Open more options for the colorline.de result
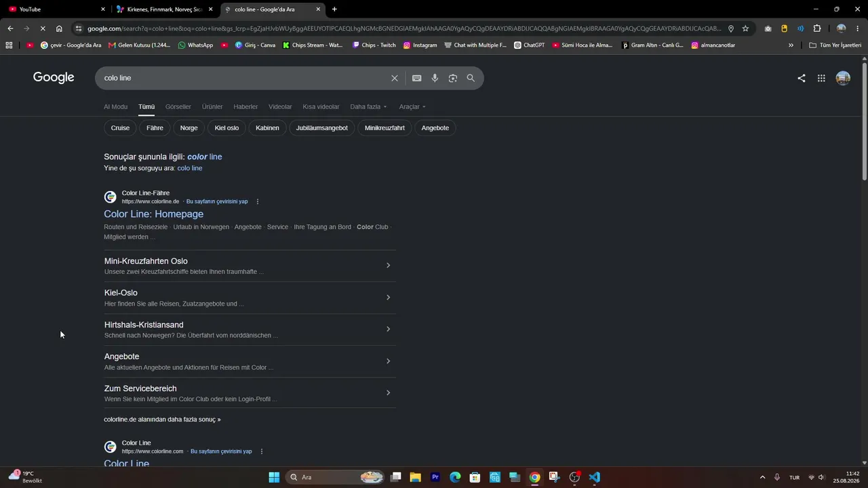This screenshot has width=868, height=488. [x=258, y=201]
